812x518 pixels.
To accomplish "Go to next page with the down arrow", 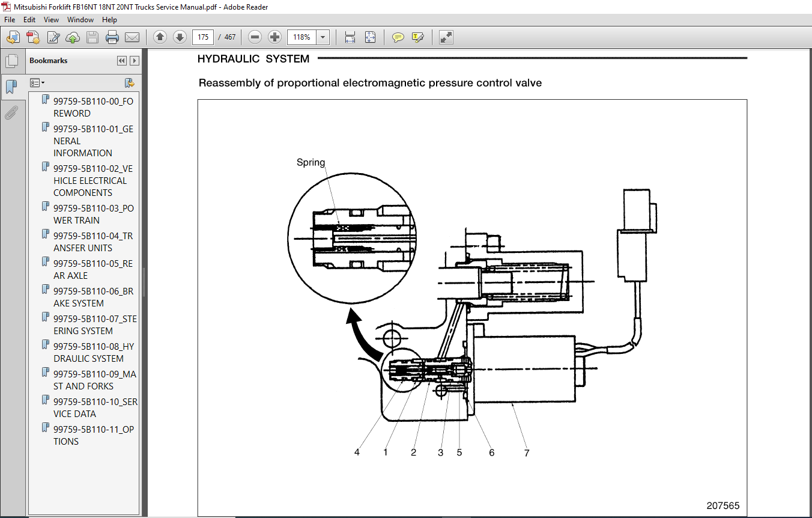I will coord(180,37).
